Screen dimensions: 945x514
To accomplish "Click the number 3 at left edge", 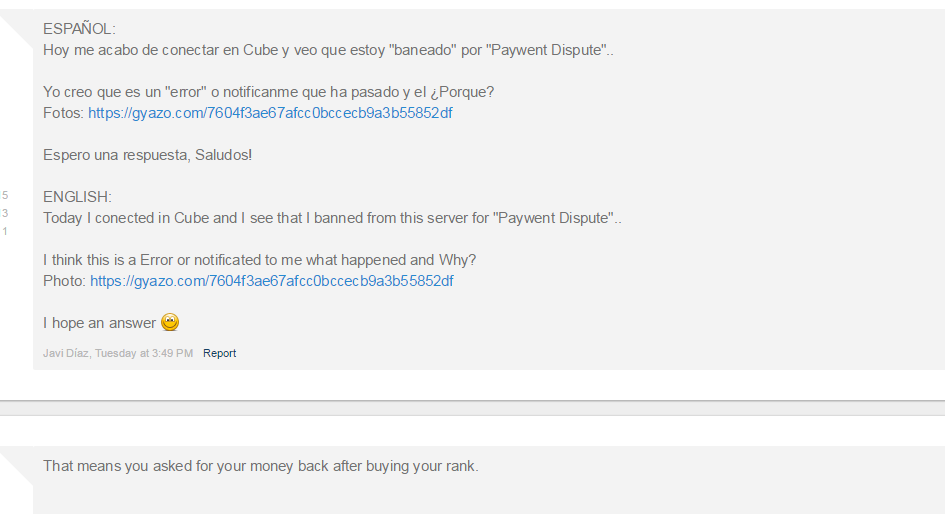I will (5, 213).
